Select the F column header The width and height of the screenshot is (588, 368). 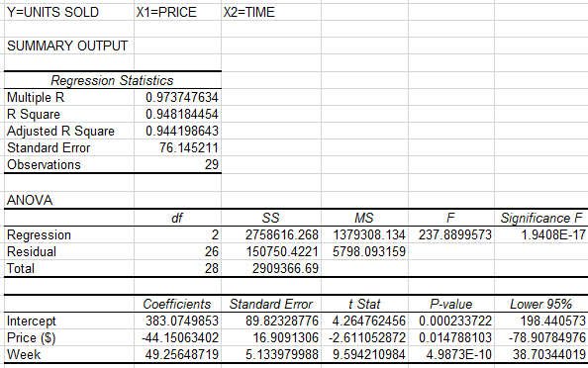point(450,218)
